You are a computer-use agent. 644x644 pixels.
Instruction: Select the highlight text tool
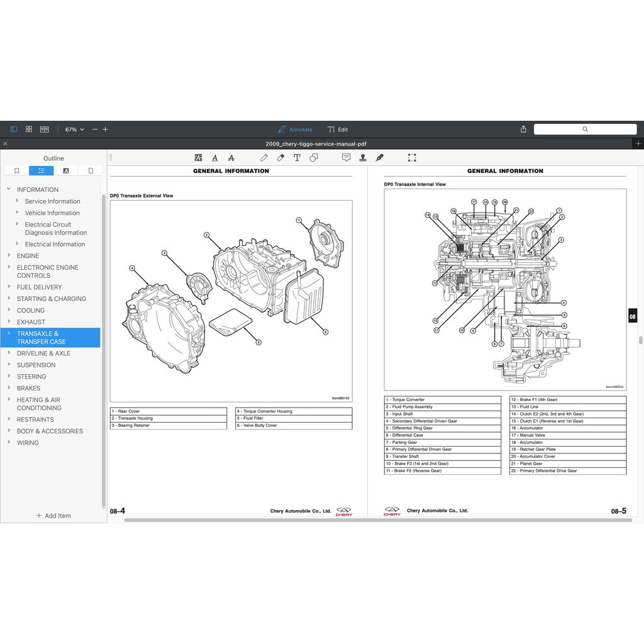199,158
